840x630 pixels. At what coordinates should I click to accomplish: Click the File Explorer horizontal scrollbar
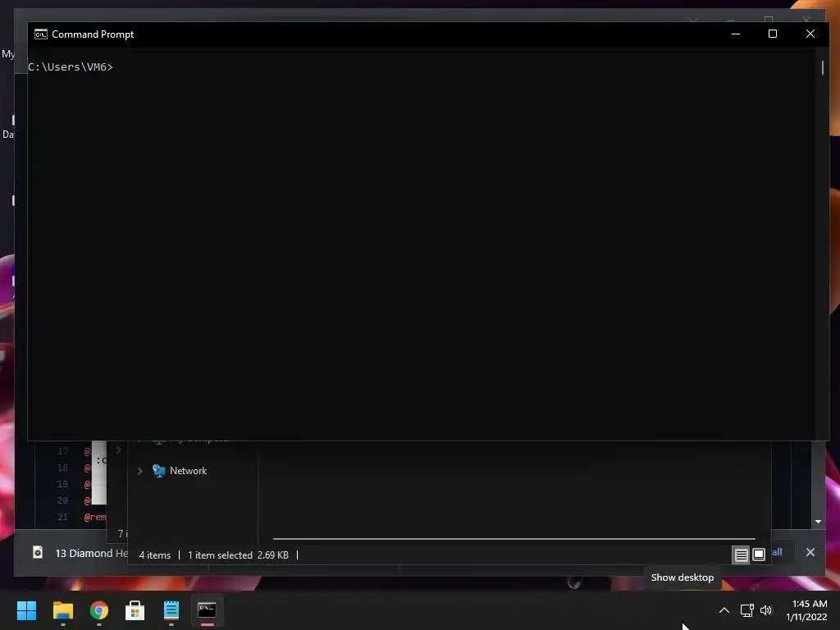[x=514, y=538]
